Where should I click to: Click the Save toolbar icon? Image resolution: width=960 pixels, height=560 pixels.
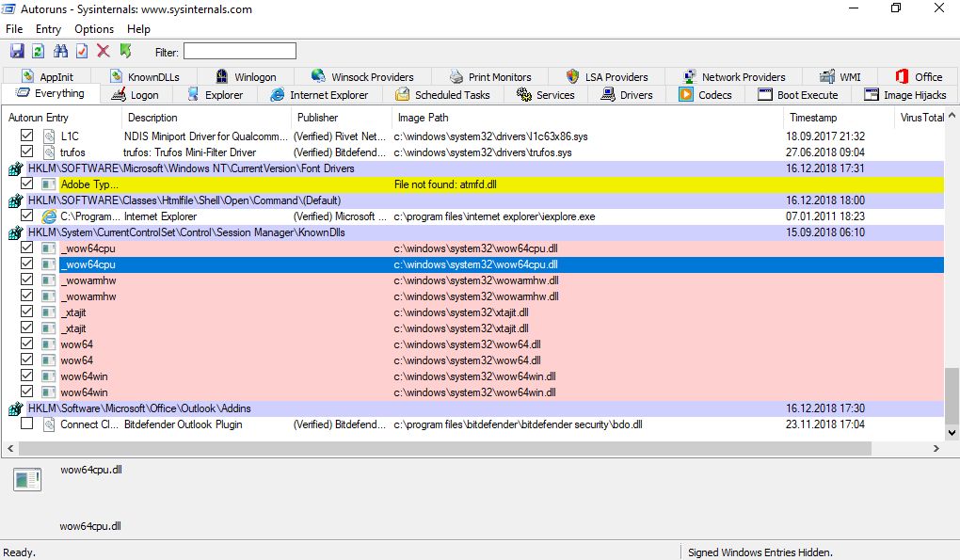pyautogui.click(x=17, y=52)
